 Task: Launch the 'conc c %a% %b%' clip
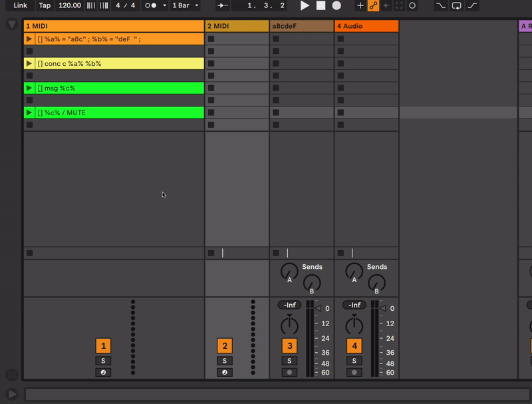29,64
